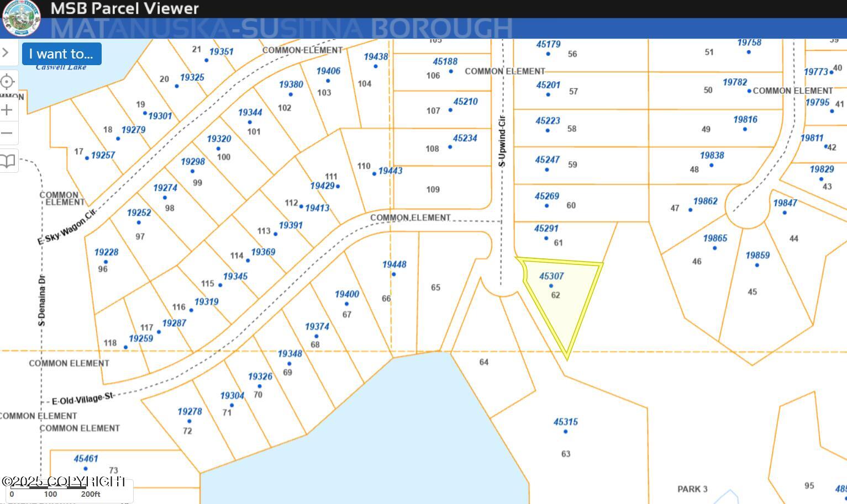Click address label 19391 on lot 113
This screenshot has height=504, width=847.
(291, 225)
